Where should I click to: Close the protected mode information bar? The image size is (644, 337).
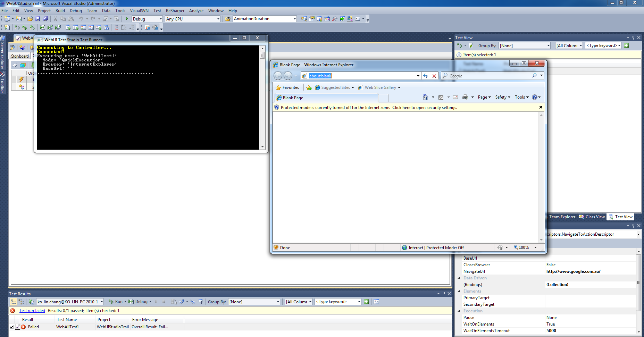point(541,107)
